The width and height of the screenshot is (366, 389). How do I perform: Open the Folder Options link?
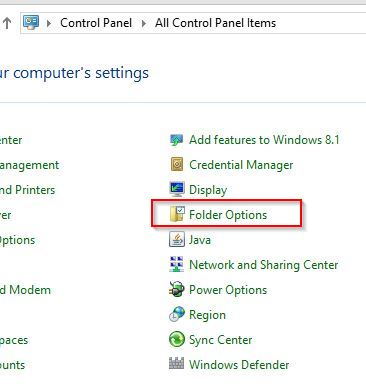(228, 215)
